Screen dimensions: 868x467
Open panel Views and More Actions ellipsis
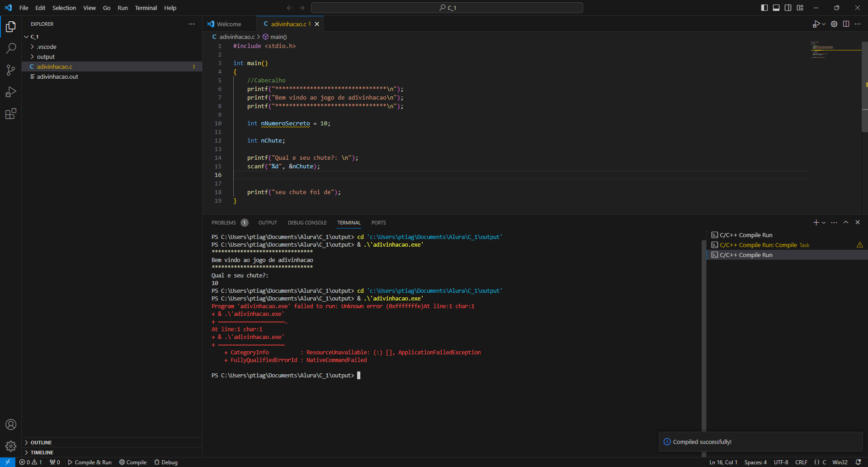click(834, 223)
